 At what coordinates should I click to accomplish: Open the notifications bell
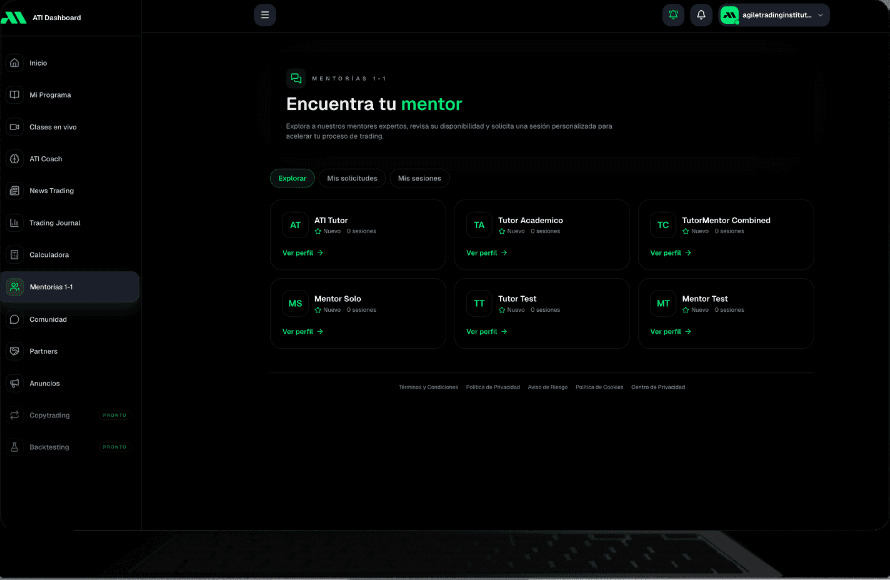[701, 15]
